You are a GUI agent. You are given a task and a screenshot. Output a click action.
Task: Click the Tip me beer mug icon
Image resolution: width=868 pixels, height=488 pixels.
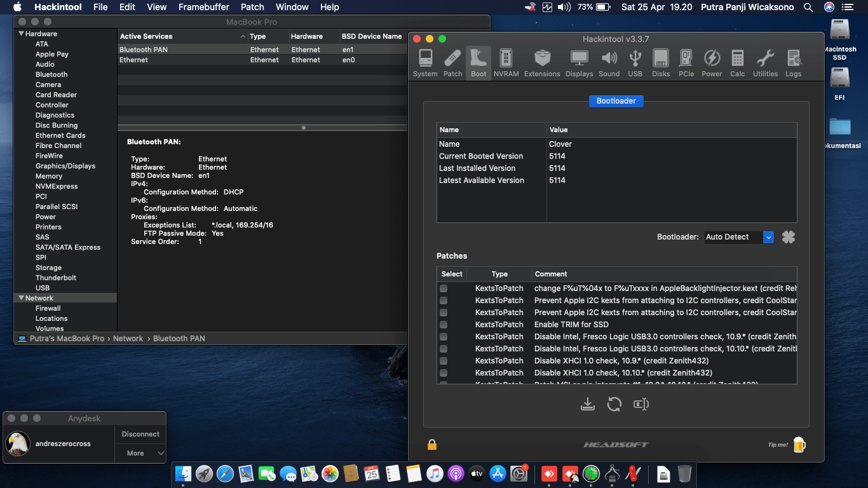click(799, 445)
